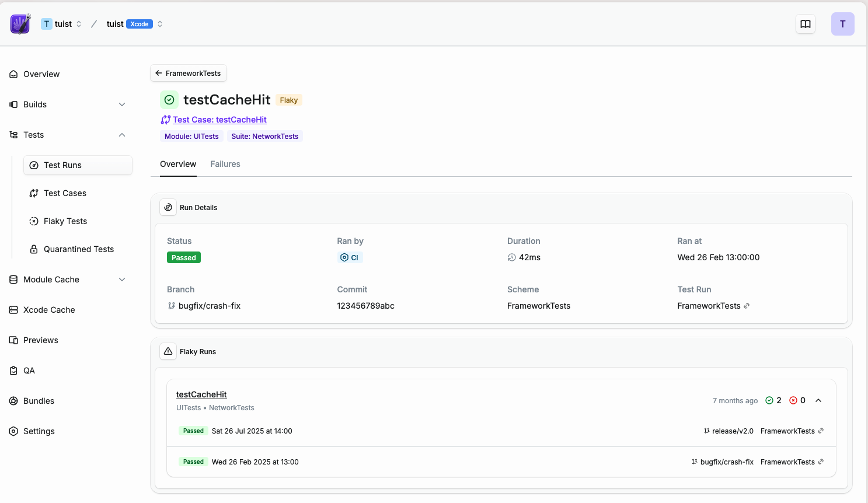Open the user avatar marked T
868x503 pixels.
click(x=843, y=24)
